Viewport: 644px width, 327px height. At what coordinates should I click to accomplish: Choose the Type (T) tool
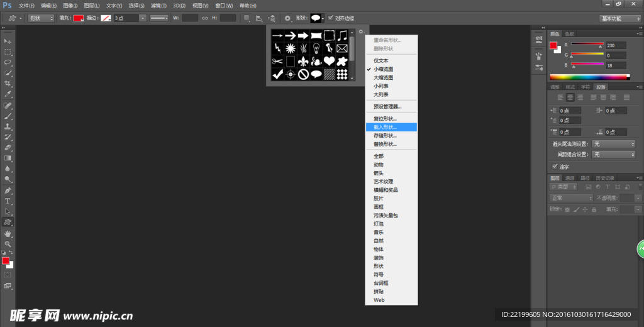(8, 201)
